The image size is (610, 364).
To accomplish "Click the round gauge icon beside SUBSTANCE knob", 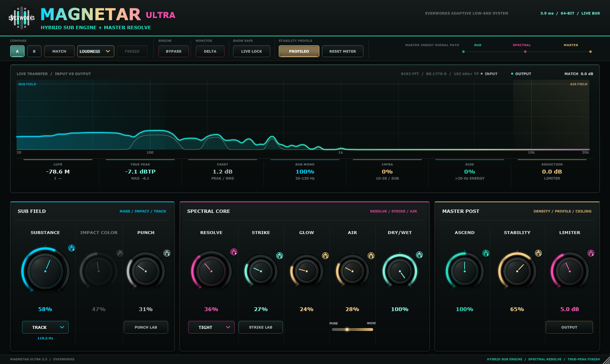I will 72,248.
